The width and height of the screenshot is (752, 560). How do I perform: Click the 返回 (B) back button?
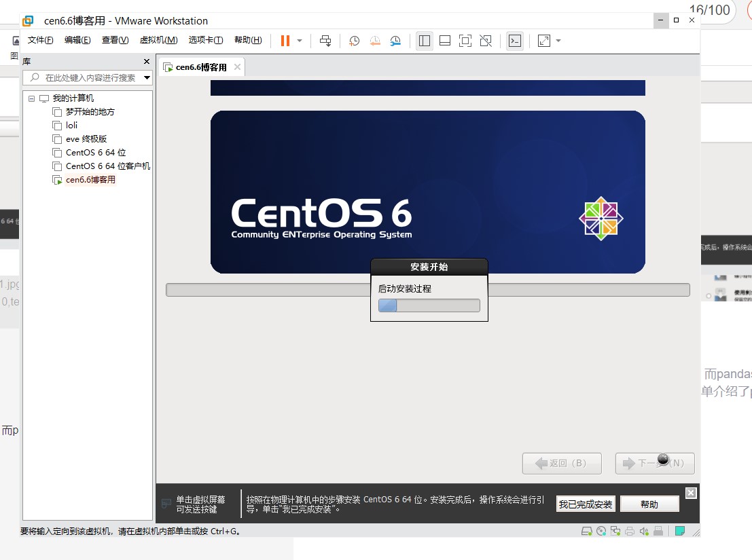(562, 463)
